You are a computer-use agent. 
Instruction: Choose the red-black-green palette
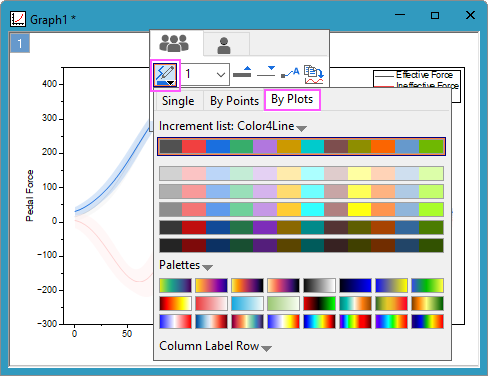(319, 304)
